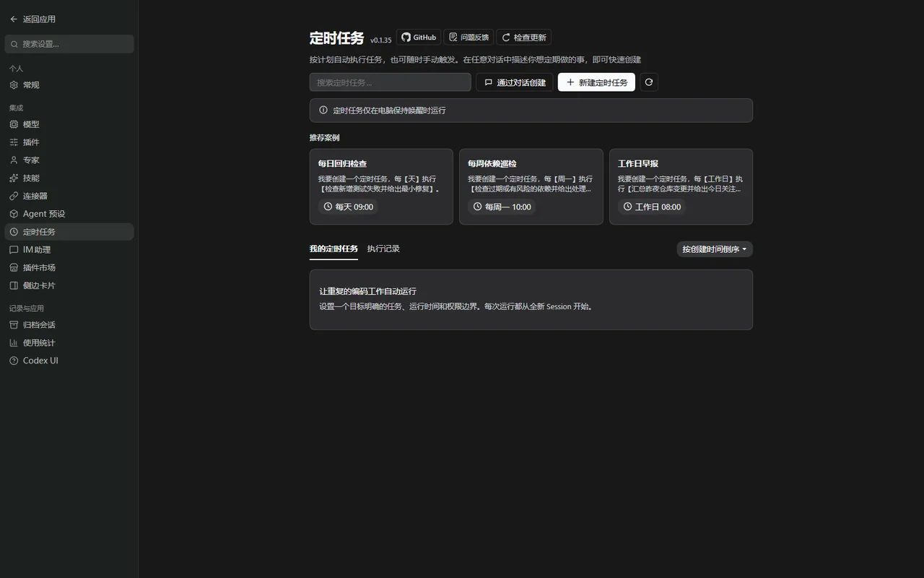The image size is (924, 578).
Task: Select the 工作日早报 example card
Action: (681, 187)
